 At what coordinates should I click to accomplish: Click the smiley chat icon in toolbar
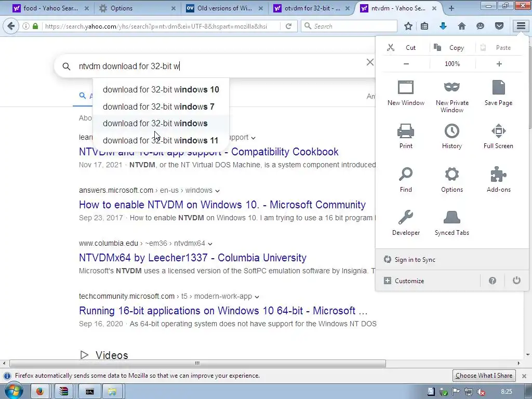tap(480, 26)
